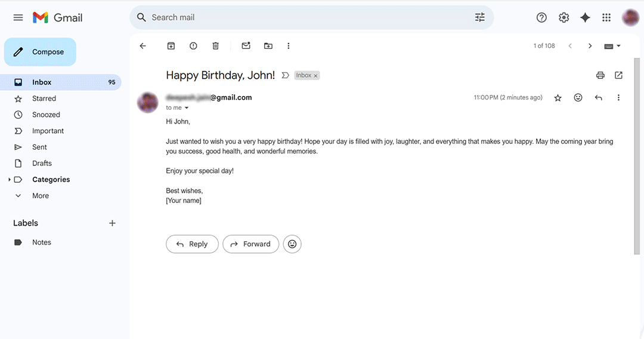Star this message

click(x=558, y=98)
